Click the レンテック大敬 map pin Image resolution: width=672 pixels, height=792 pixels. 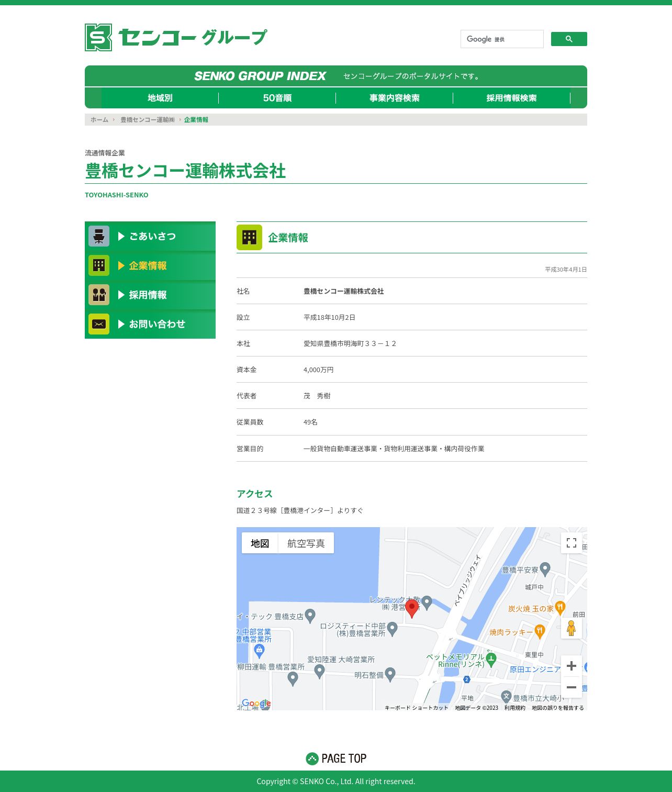tap(427, 603)
